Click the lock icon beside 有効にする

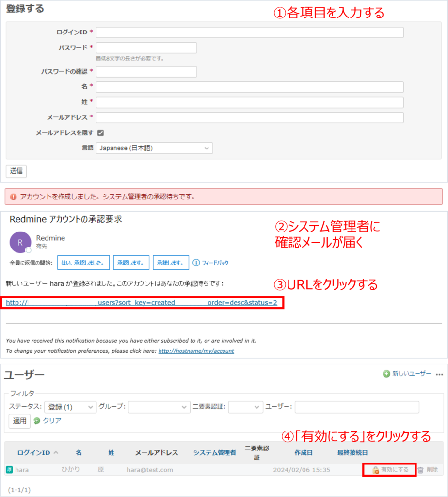coord(376,470)
